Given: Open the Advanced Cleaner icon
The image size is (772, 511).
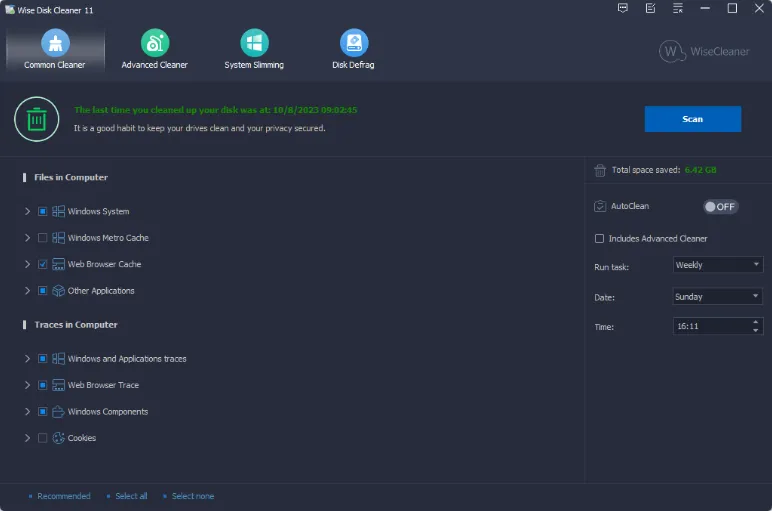Looking at the screenshot, I should (155, 43).
